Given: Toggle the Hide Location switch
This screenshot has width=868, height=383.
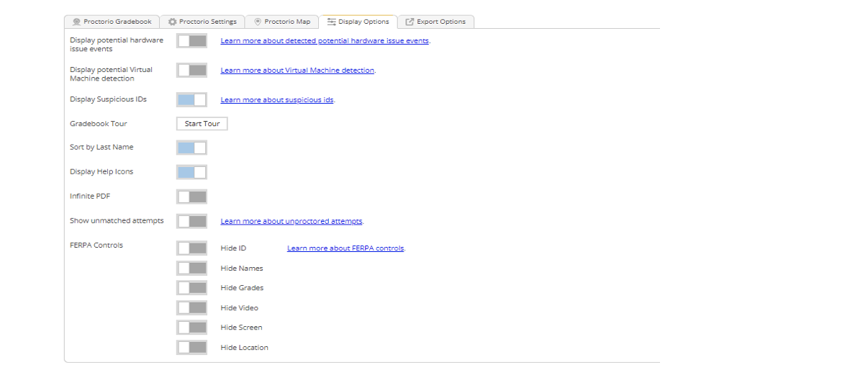Looking at the screenshot, I should [191, 347].
